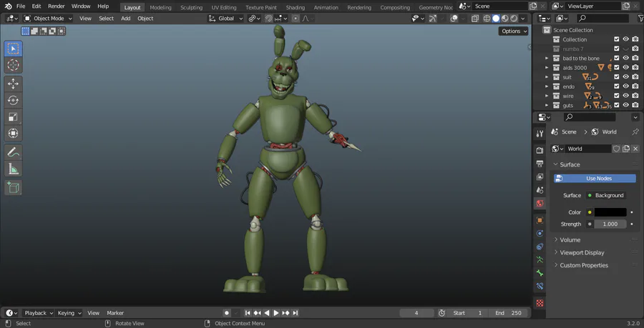
Task: Activate the Rotate tool
Action: pyautogui.click(x=13, y=101)
